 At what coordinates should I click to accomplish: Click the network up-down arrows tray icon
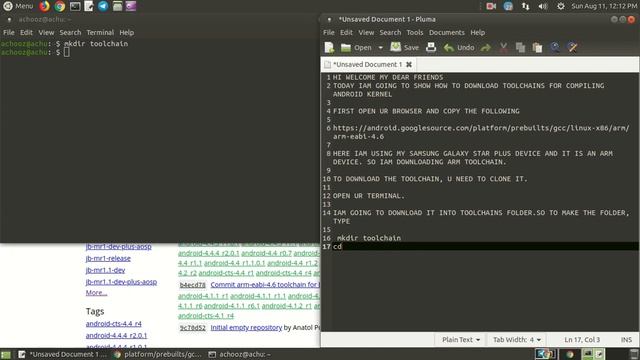pyautogui.click(x=525, y=6)
